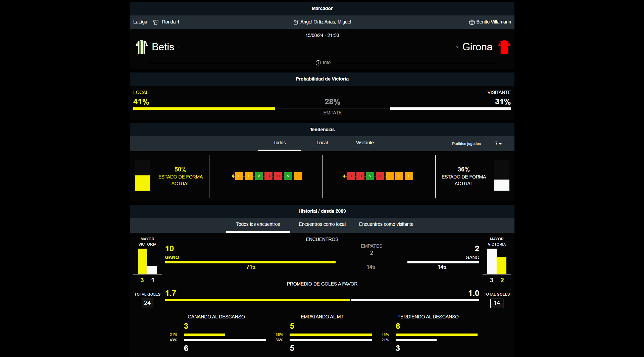Click the Girona 36% estado de forma text
Image resolution: width=644 pixels, height=357 pixels.
[464, 176]
